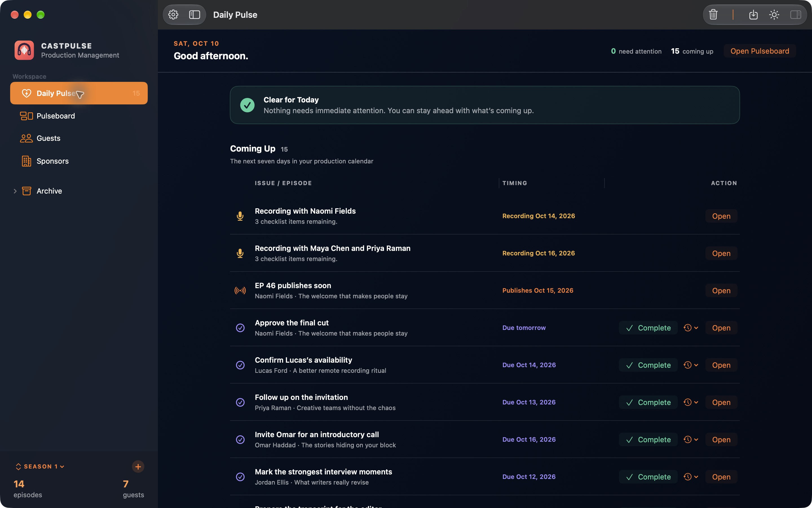Open Guests in the sidebar
812x508 pixels.
coord(79,138)
